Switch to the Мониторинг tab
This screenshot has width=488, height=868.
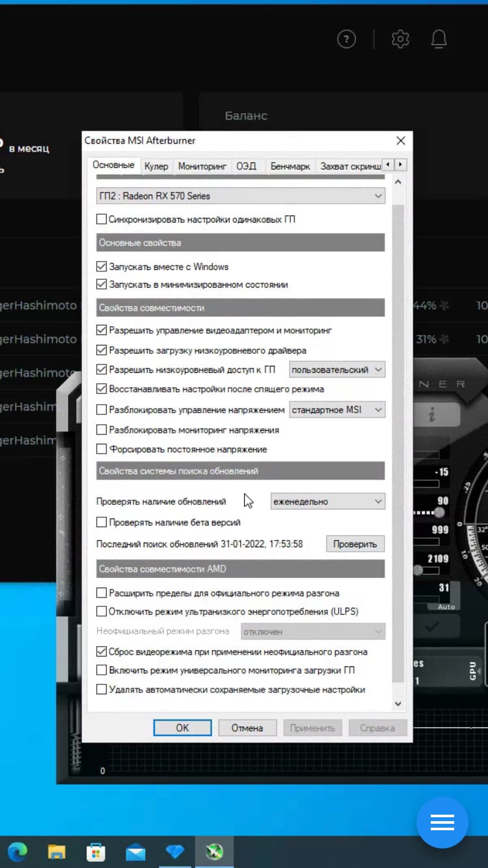[x=202, y=167]
